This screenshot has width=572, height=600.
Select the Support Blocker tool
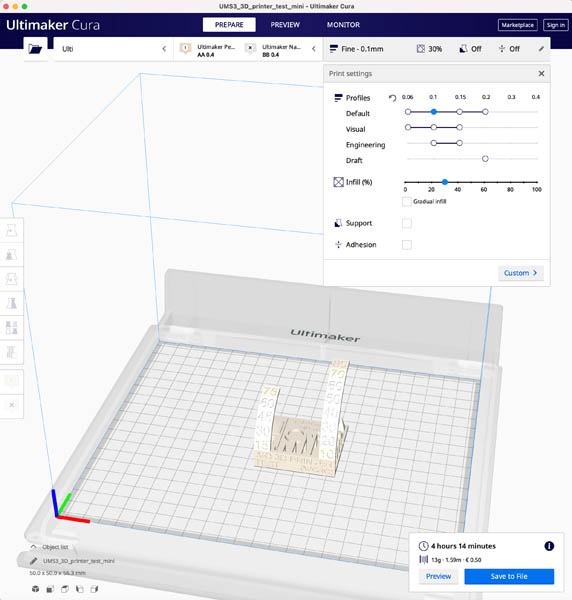[x=11, y=352]
